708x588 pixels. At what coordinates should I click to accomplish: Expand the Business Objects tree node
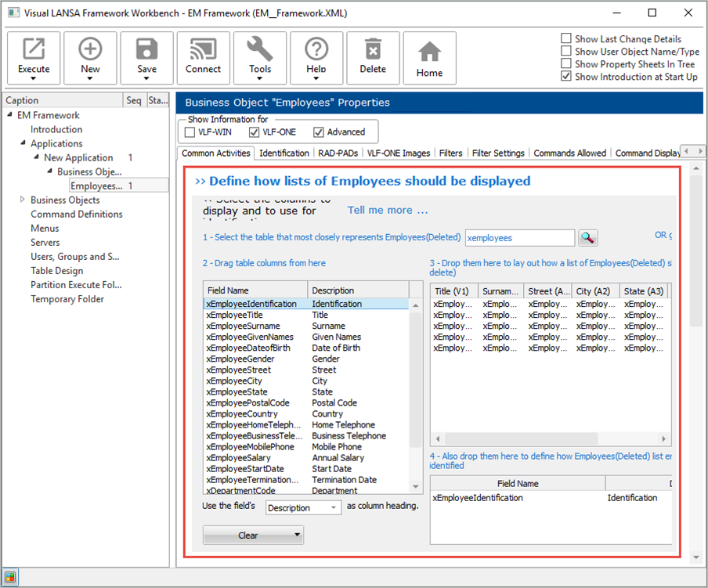pos(23,200)
